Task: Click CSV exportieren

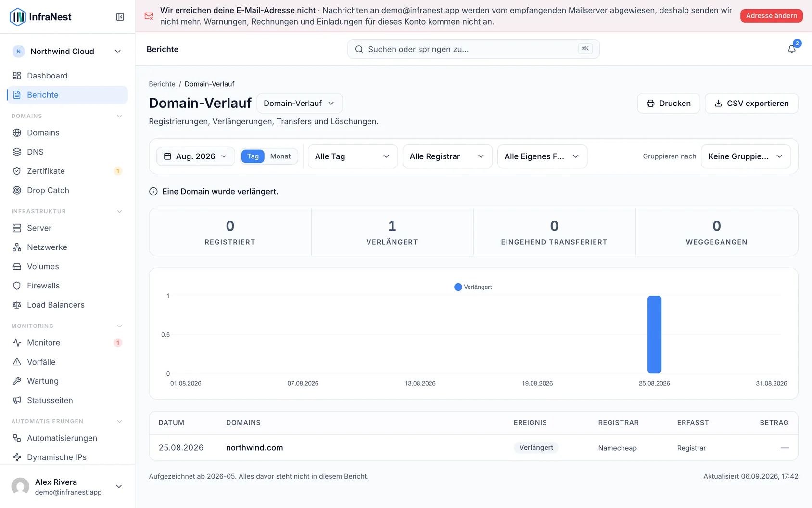Action: 751,103
